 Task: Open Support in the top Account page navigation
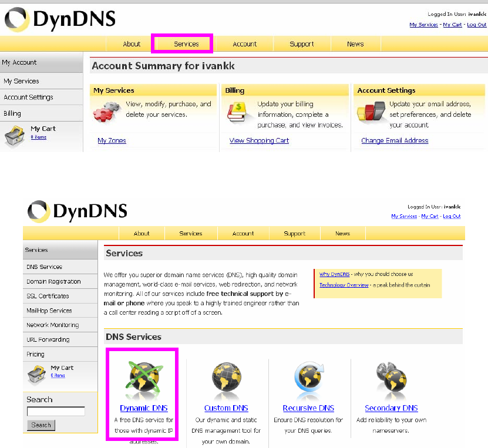pyautogui.click(x=302, y=44)
